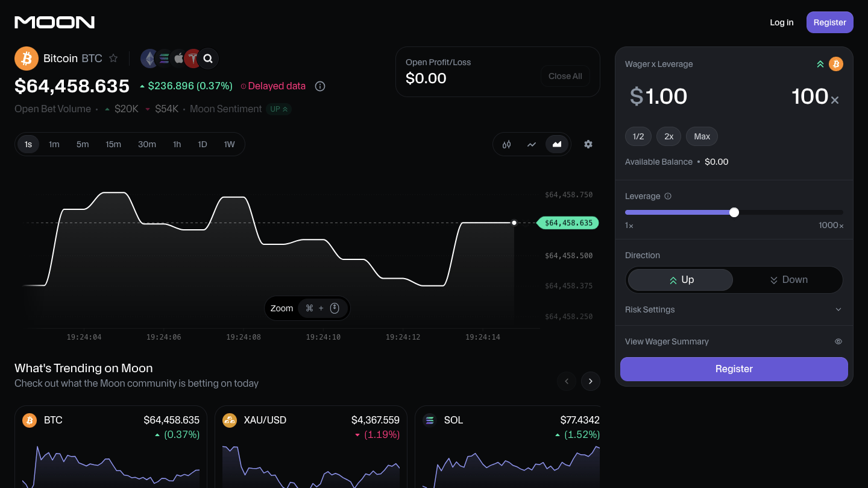
Task: Select the Up direction
Action: (x=681, y=280)
